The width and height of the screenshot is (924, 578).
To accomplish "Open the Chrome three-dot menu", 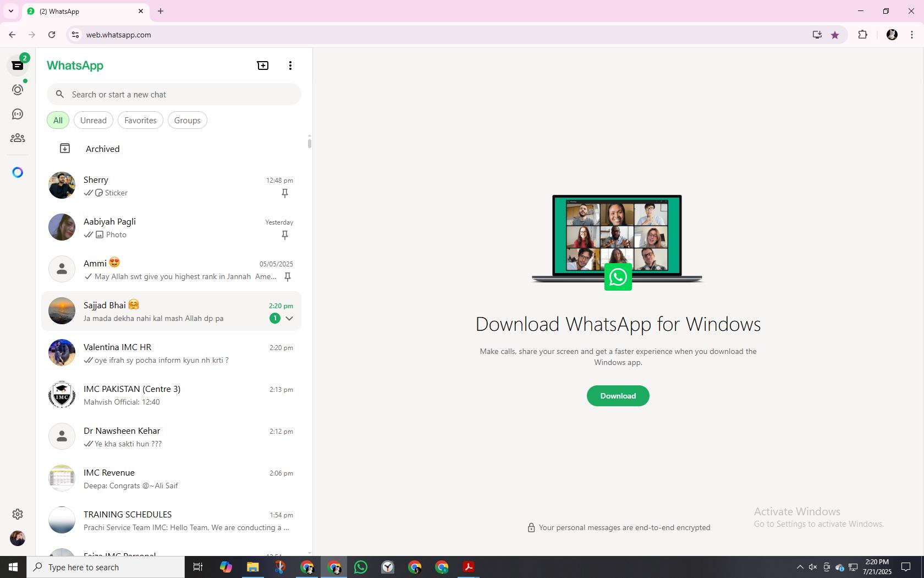I will (x=912, y=35).
